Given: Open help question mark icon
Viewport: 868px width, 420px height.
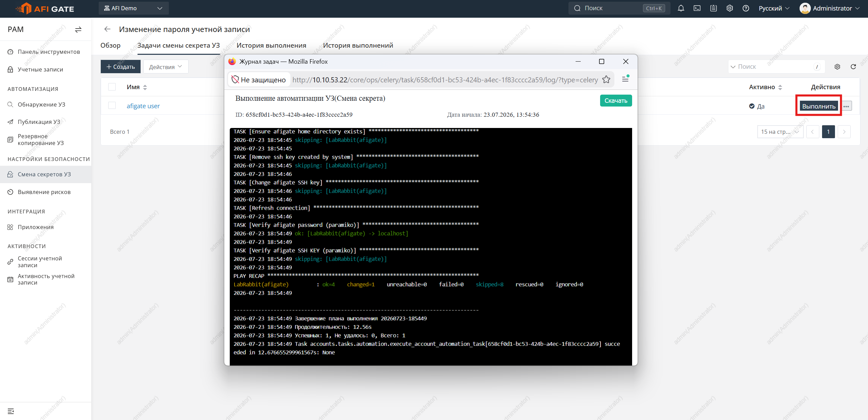Looking at the screenshot, I should (746, 8).
